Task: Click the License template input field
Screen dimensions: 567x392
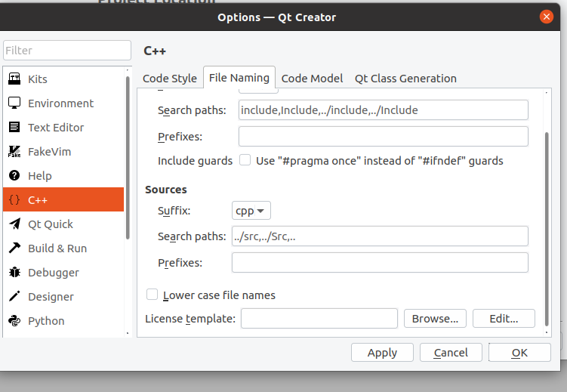Action: point(319,319)
